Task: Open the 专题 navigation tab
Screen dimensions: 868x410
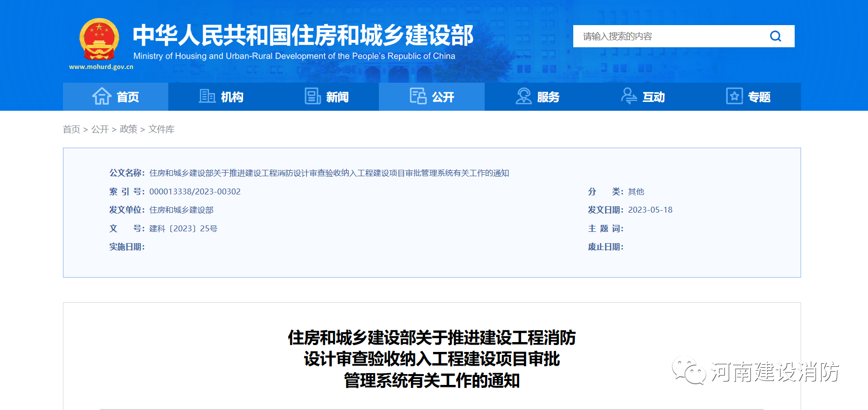Action: [748, 96]
